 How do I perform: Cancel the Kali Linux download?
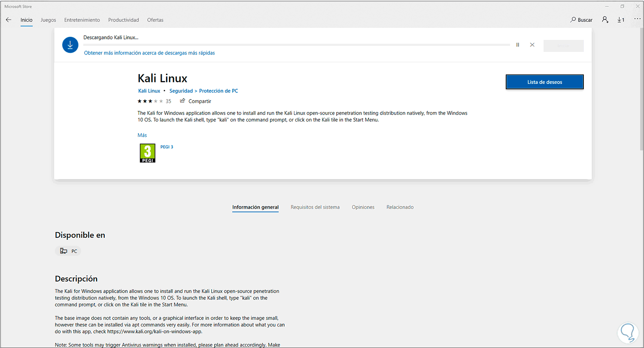(532, 45)
